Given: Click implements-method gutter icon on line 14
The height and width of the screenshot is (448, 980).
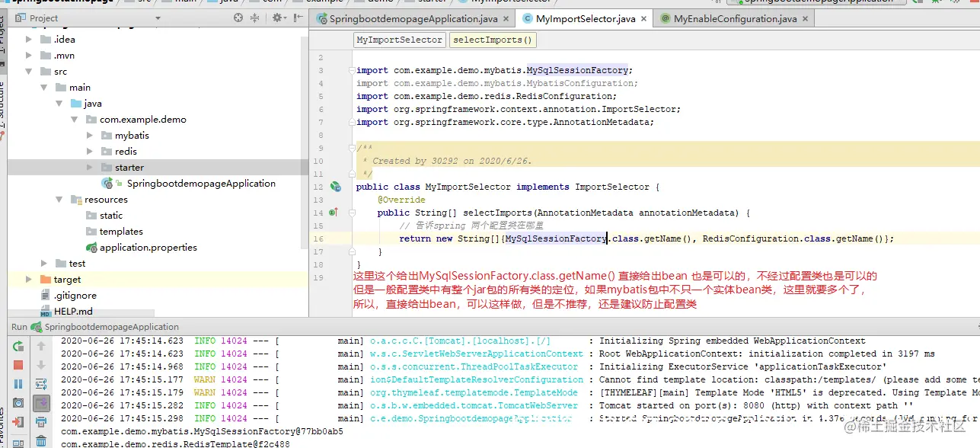Looking at the screenshot, I should tap(333, 213).
